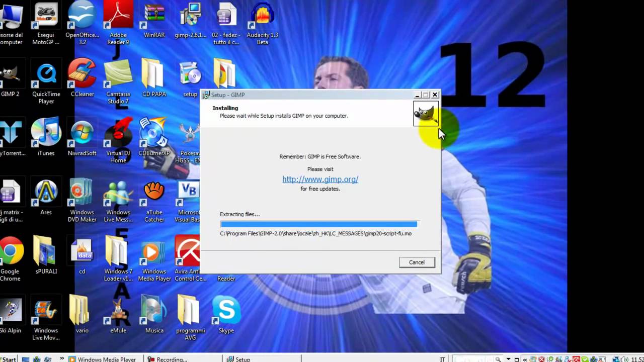This screenshot has width=644, height=362.
Task: Expand the quick launch overflow chevron
Action: tap(62, 359)
